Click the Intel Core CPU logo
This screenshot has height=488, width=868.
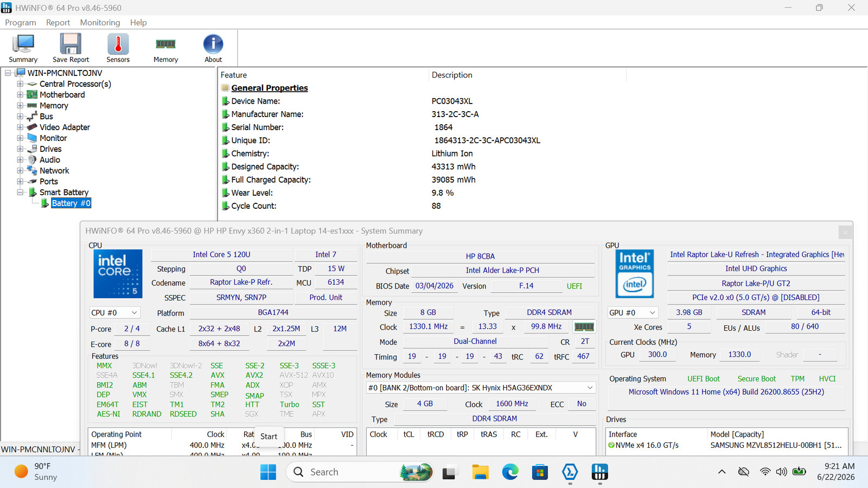click(118, 274)
